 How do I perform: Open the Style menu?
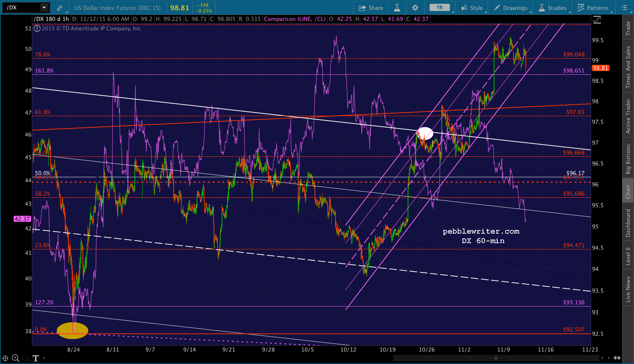(x=472, y=8)
